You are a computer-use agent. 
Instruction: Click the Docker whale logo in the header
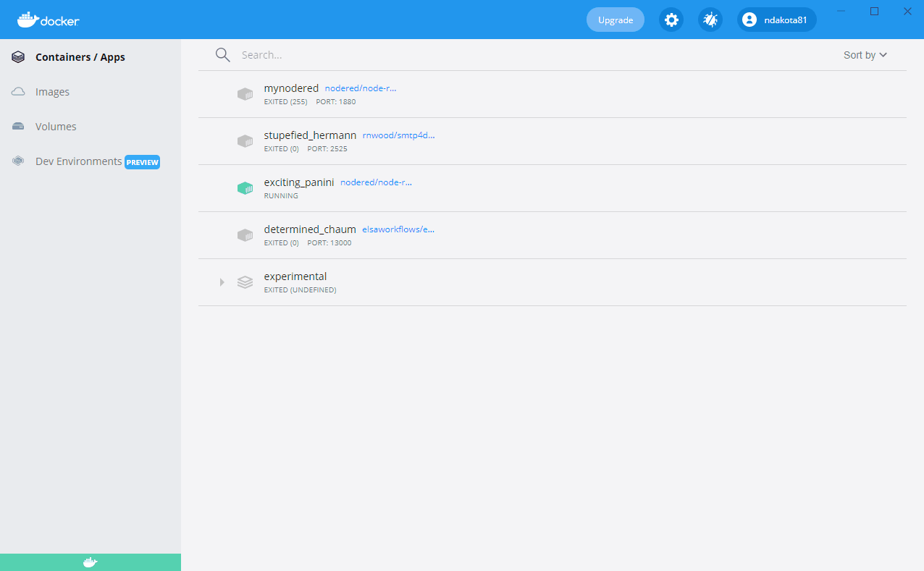(29, 20)
